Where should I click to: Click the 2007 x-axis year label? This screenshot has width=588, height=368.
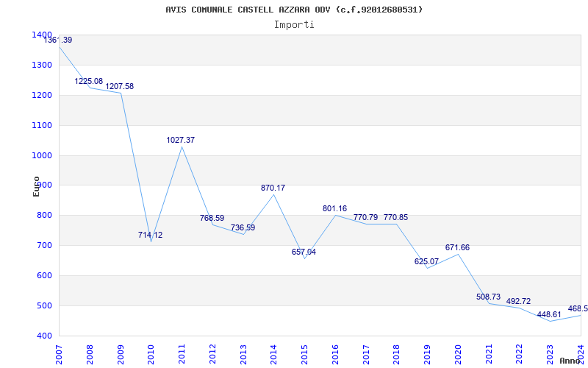tap(59, 355)
